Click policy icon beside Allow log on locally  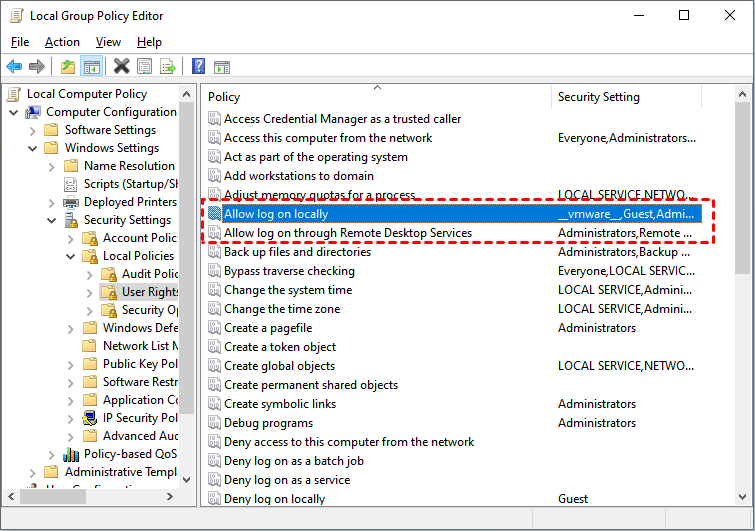(x=214, y=214)
